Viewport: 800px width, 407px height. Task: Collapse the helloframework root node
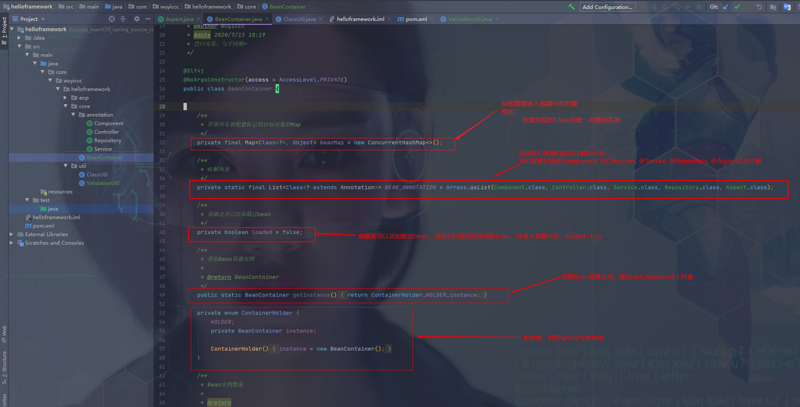(x=12, y=29)
